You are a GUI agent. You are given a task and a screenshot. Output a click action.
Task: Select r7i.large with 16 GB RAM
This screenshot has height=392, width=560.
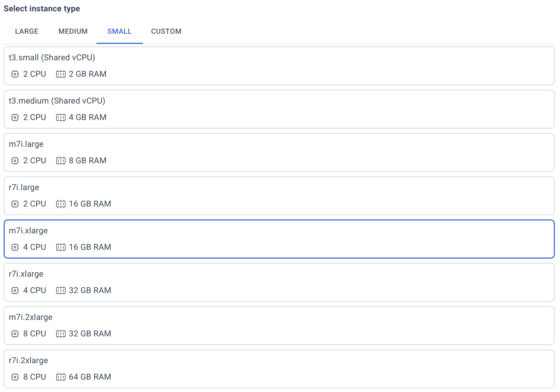coord(279,196)
